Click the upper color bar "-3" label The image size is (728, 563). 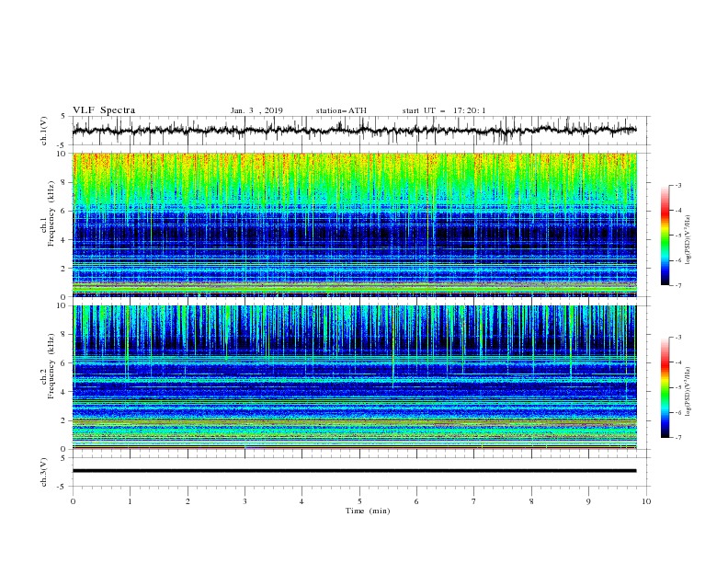click(677, 185)
